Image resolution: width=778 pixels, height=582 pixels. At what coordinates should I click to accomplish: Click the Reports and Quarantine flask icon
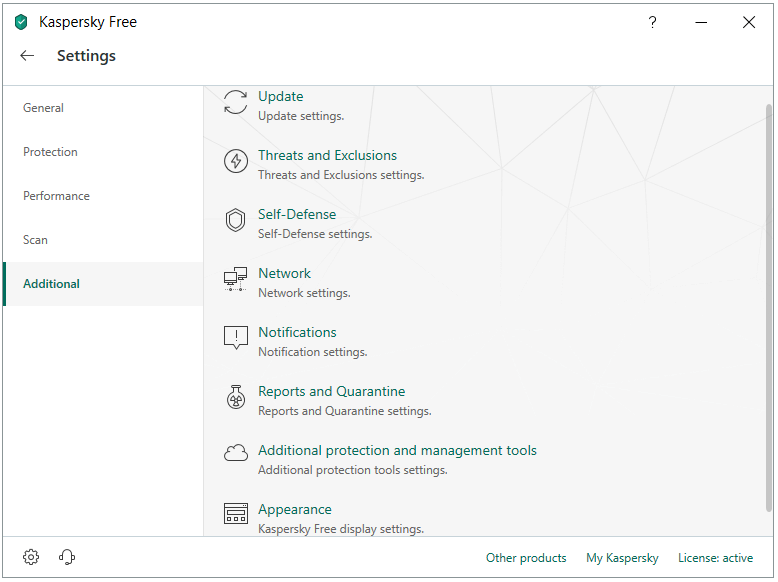236,397
